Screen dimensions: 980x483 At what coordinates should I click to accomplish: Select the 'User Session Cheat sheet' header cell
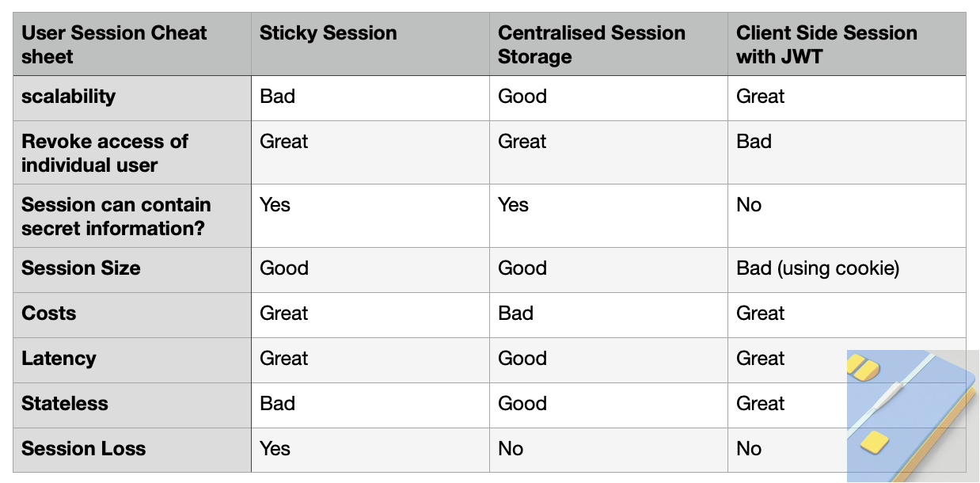132,44
